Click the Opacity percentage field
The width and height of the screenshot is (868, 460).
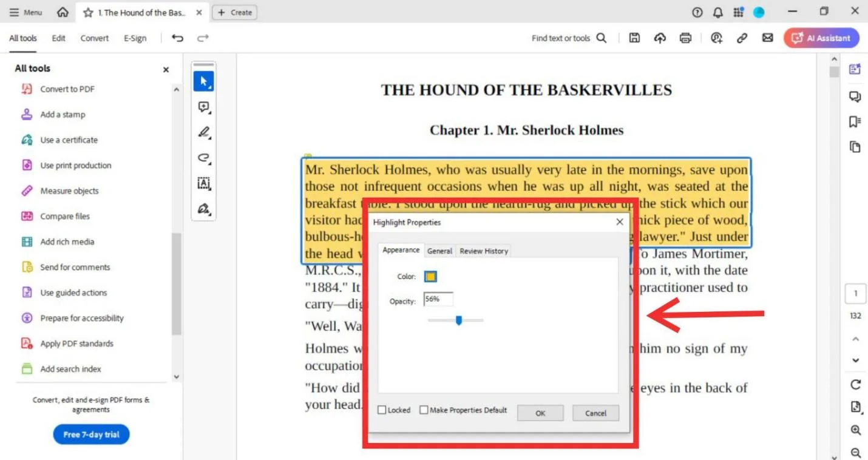tap(438, 299)
